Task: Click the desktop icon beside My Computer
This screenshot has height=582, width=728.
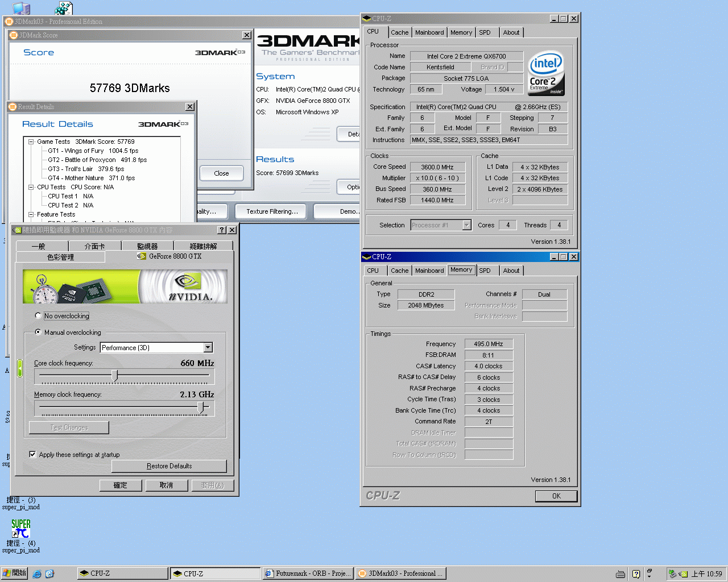Action: tap(64, 8)
